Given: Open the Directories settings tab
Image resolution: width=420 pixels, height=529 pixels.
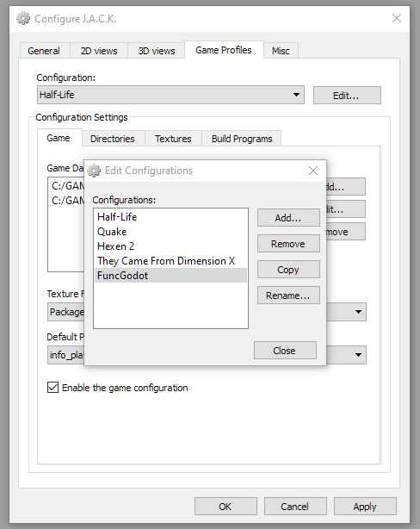Looking at the screenshot, I should (113, 139).
